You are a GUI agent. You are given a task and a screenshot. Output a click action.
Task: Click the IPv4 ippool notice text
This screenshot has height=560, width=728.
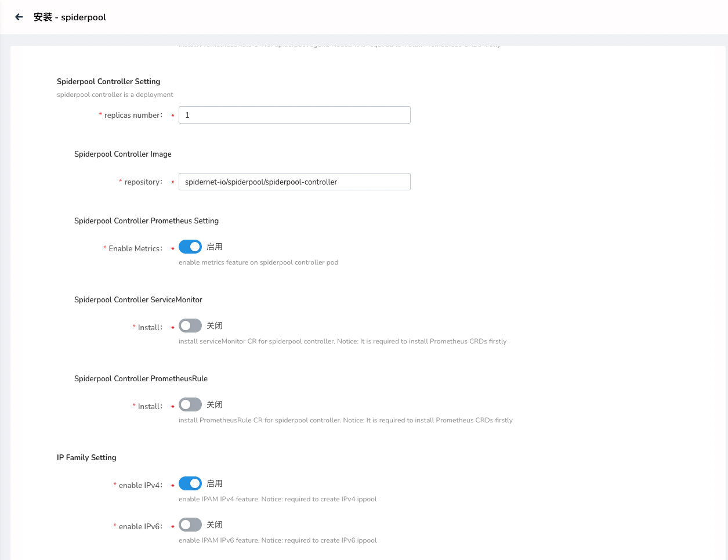[278, 499]
